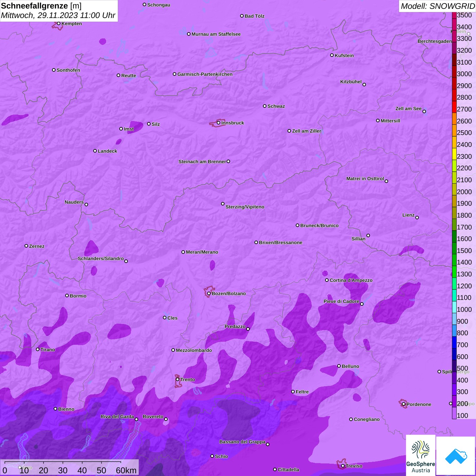Click the 30 mark on the scale bar
This screenshot has height=476, width=476.
pos(63,470)
